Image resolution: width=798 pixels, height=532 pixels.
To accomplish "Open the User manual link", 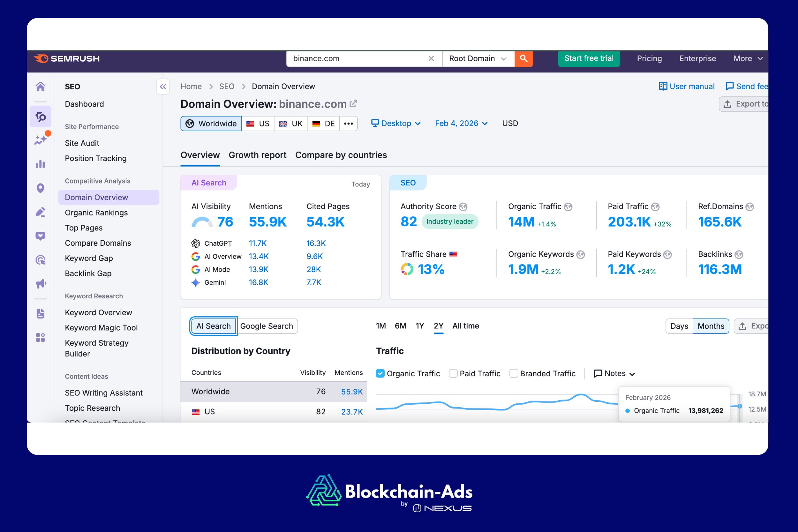I will [686, 86].
